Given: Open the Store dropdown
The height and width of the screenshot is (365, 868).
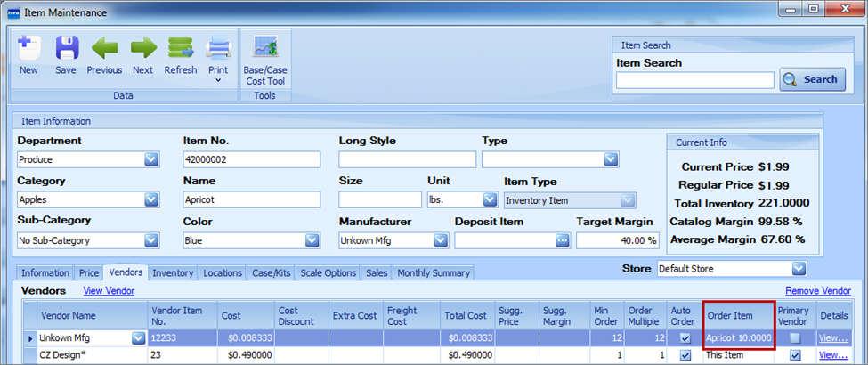Looking at the screenshot, I should [799, 268].
